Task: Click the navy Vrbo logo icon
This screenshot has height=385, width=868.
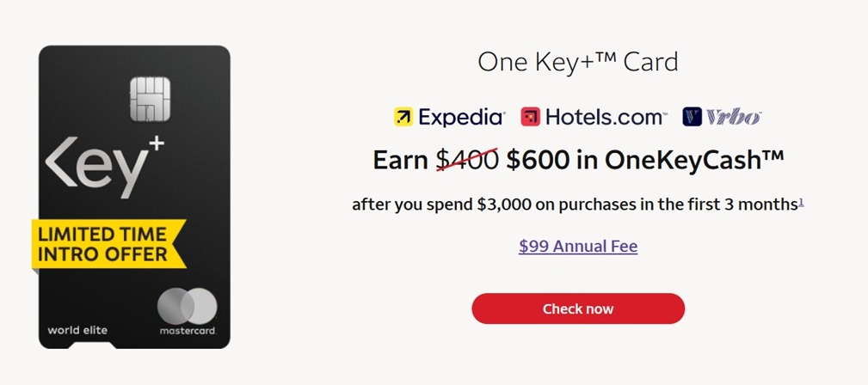Action: click(x=692, y=117)
